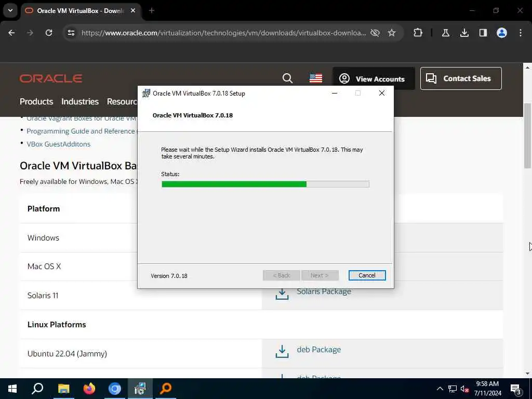
Task: View site information icon in address bar
Action: coord(71,33)
